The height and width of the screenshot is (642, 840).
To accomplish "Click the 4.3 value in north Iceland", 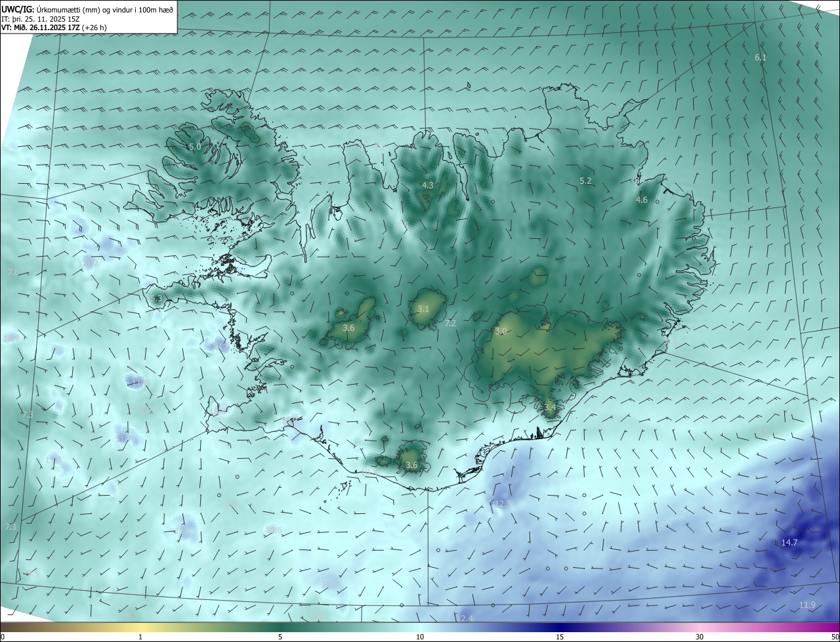I will 428,186.
